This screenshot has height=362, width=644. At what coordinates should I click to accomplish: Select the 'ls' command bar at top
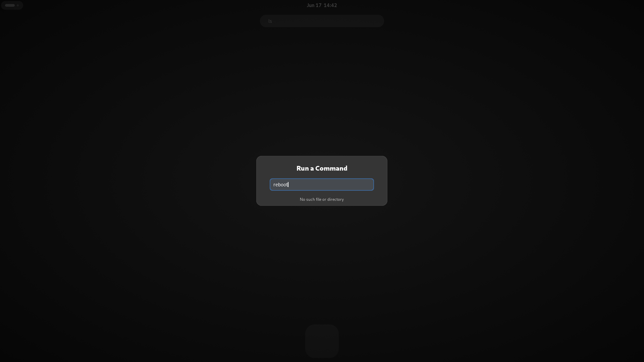pos(322,21)
